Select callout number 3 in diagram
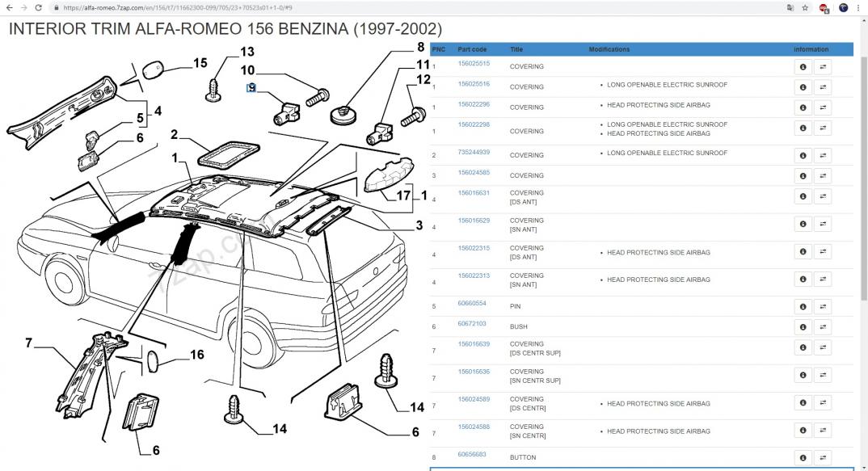The image size is (868, 471). pyautogui.click(x=419, y=225)
